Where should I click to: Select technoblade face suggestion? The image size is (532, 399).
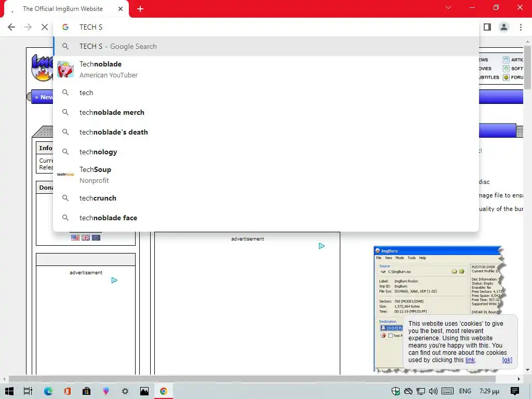click(266, 218)
